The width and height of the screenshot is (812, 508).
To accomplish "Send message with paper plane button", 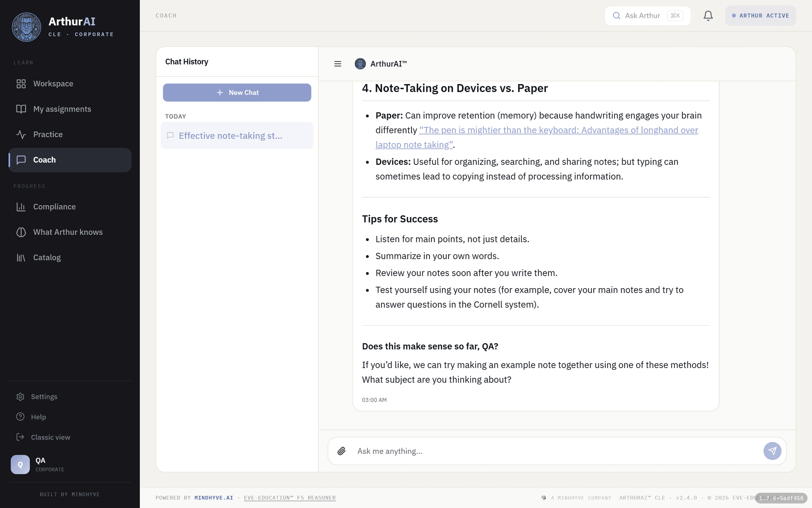I will (772, 451).
